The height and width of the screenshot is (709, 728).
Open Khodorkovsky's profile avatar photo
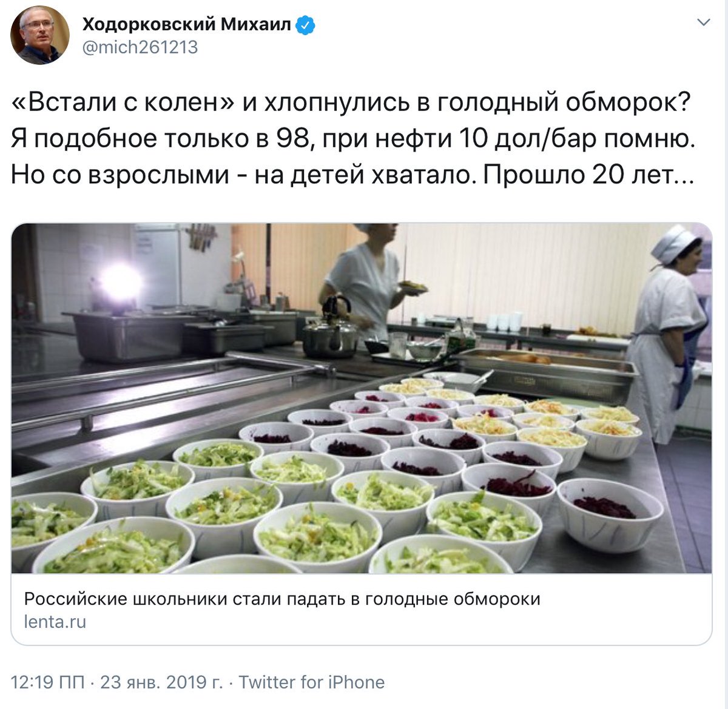pyautogui.click(x=40, y=36)
